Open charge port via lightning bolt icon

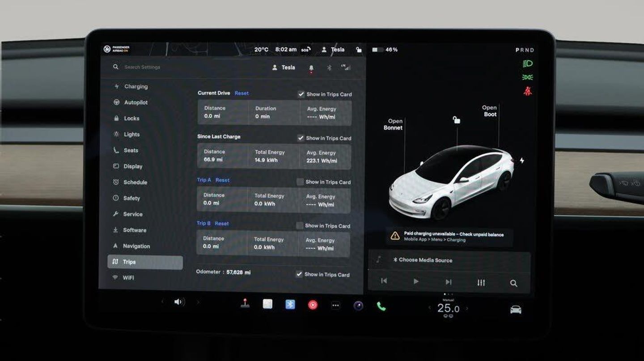point(521,160)
